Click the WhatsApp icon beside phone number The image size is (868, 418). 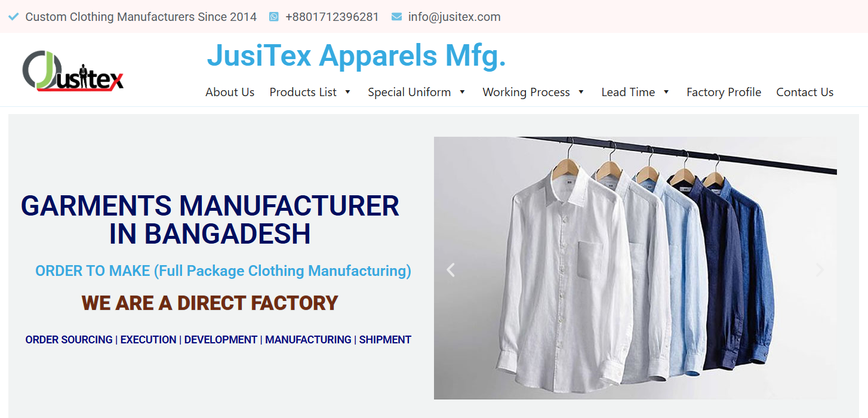(274, 17)
